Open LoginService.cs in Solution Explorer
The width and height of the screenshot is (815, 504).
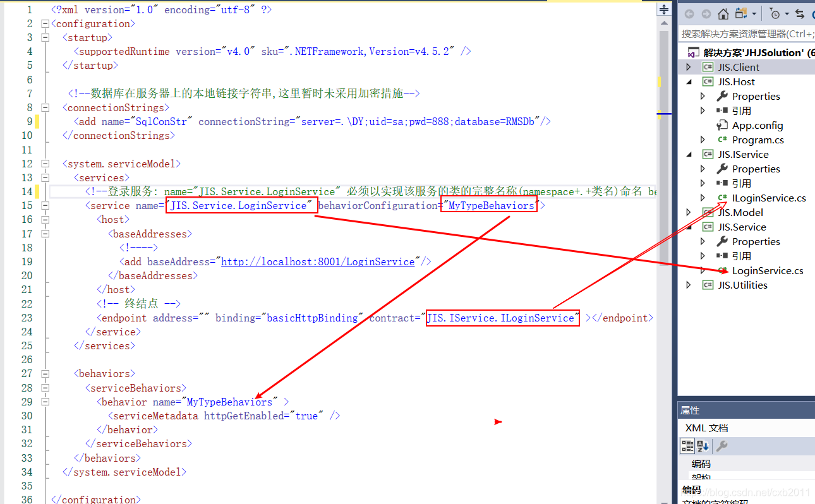tap(768, 270)
